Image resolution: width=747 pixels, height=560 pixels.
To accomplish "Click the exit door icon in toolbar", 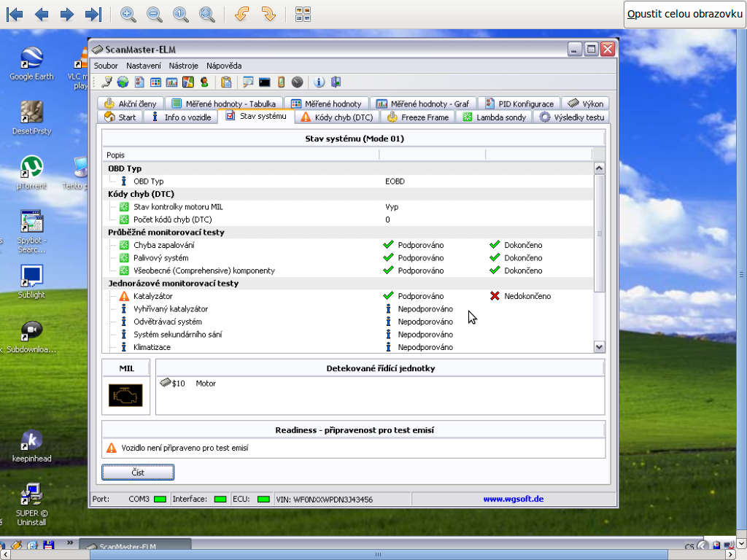I will tap(336, 82).
